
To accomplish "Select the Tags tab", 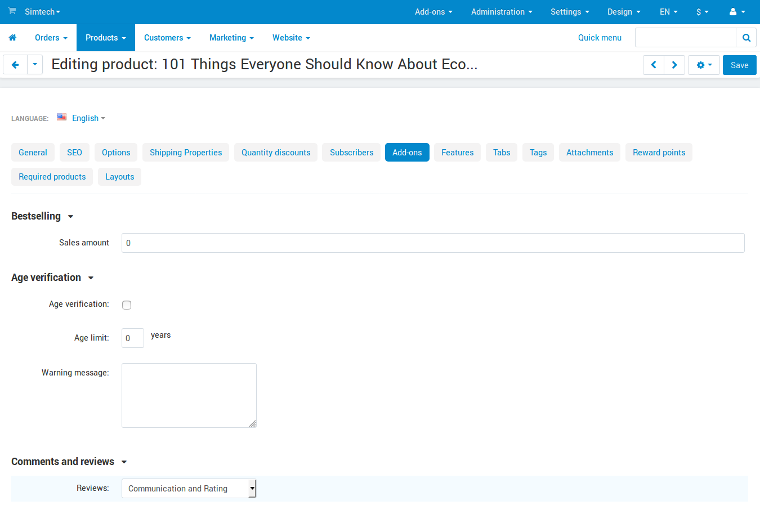I will [x=538, y=153].
